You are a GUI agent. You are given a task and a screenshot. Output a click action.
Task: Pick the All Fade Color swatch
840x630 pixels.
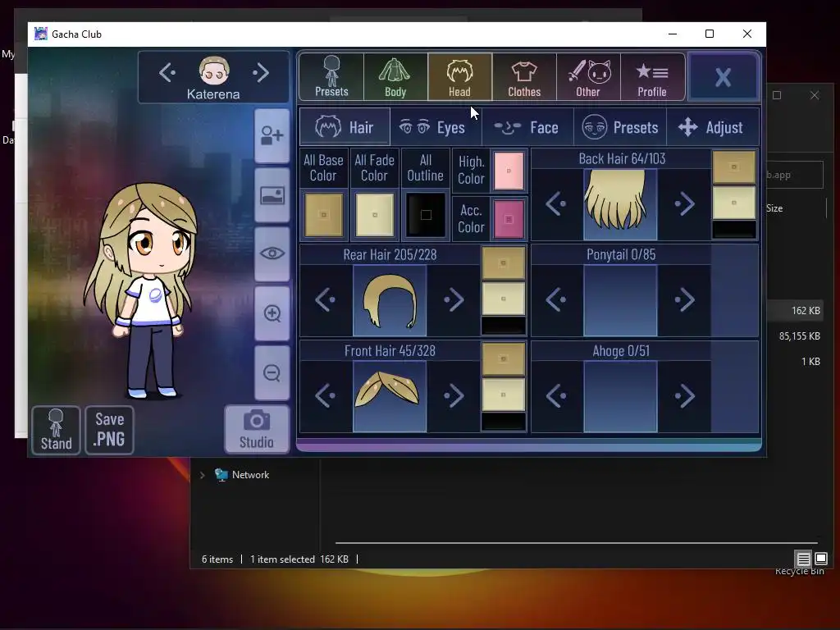coord(374,215)
